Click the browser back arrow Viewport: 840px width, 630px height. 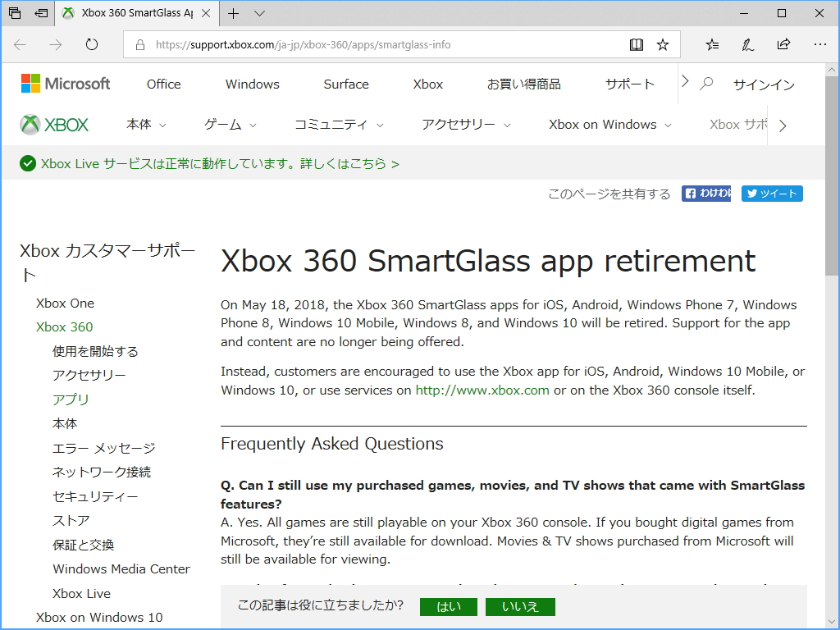20,44
